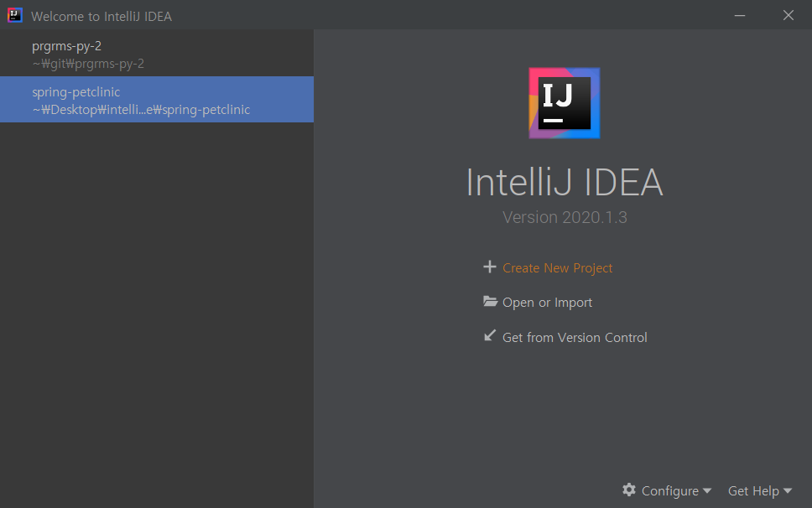The height and width of the screenshot is (508, 812).
Task: Click the plus icon beside Create New Project
Action: point(489,267)
